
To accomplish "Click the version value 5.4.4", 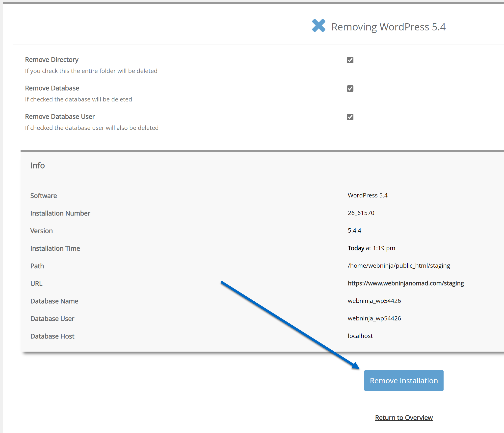I will click(354, 231).
